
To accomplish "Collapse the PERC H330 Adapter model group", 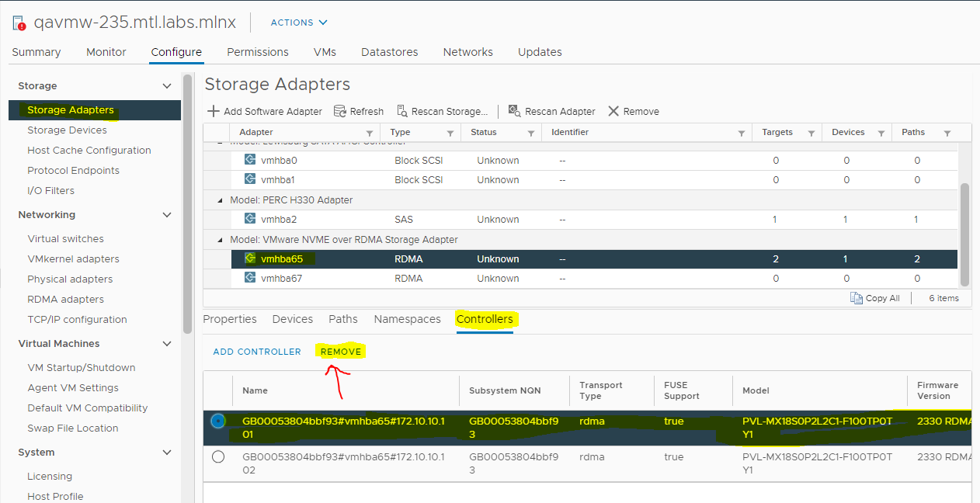I will click(221, 200).
